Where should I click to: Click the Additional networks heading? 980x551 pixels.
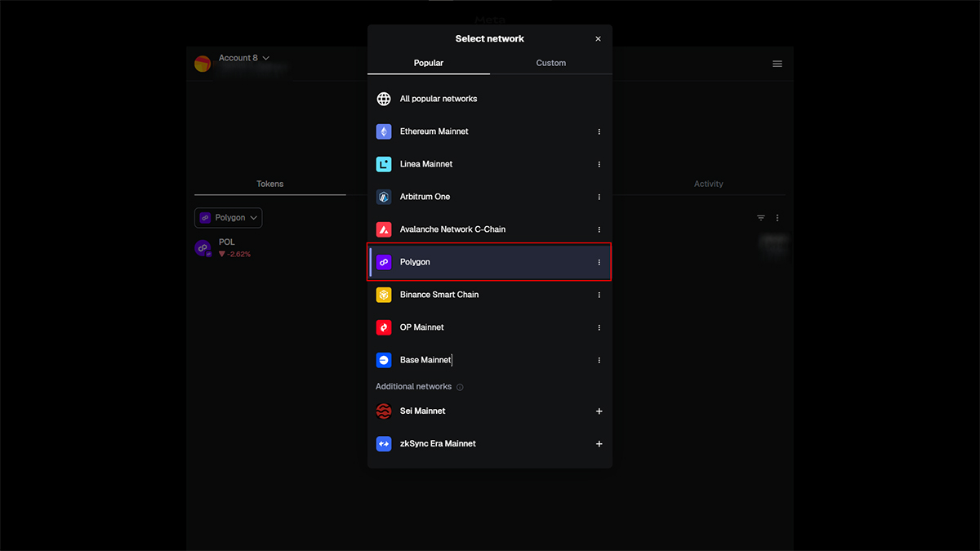click(413, 387)
